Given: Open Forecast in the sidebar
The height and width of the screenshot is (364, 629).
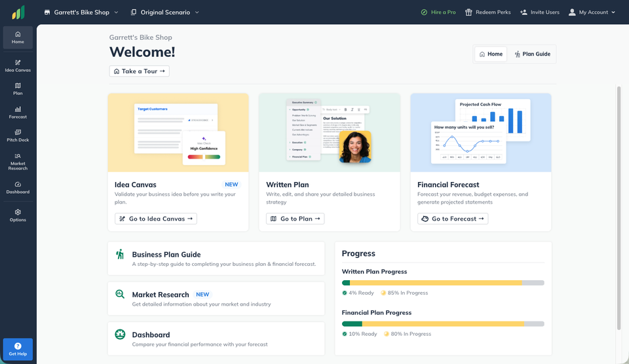Looking at the screenshot, I should (x=18, y=113).
